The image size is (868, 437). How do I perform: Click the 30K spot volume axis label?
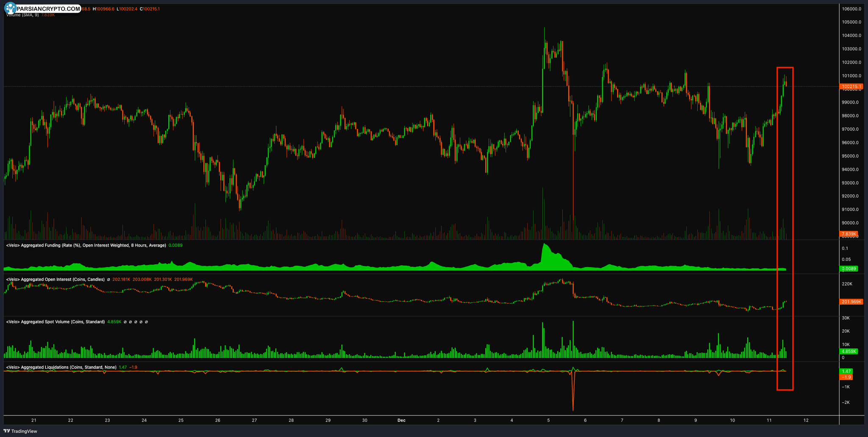click(x=846, y=318)
